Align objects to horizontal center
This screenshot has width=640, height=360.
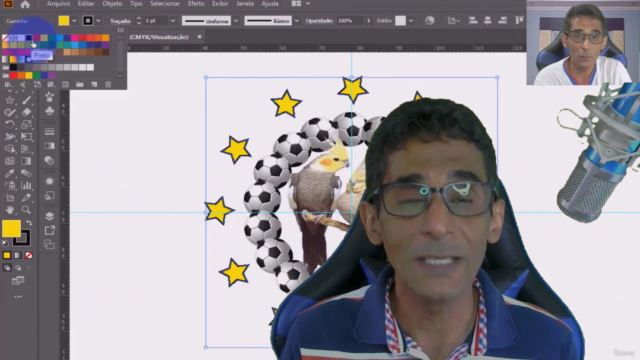pos(488,20)
